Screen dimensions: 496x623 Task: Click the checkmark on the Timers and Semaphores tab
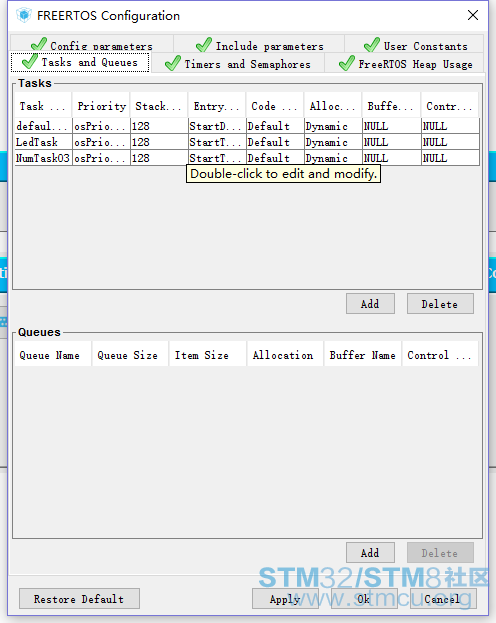tap(172, 63)
